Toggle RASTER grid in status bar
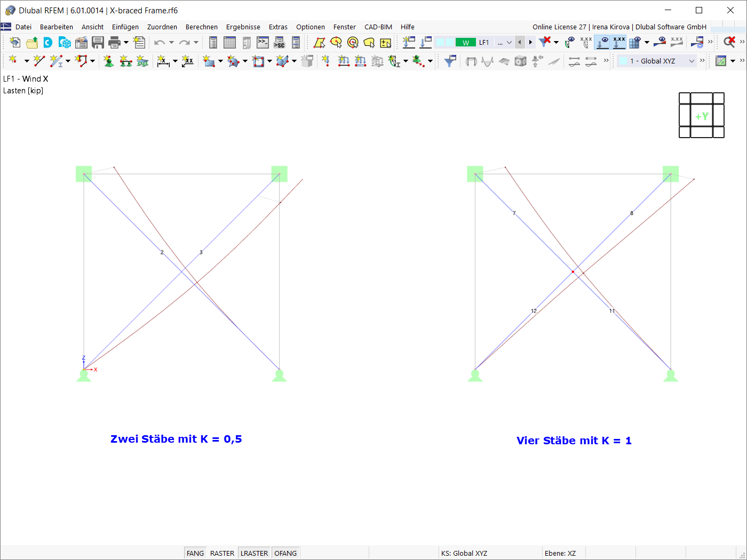 click(222, 553)
